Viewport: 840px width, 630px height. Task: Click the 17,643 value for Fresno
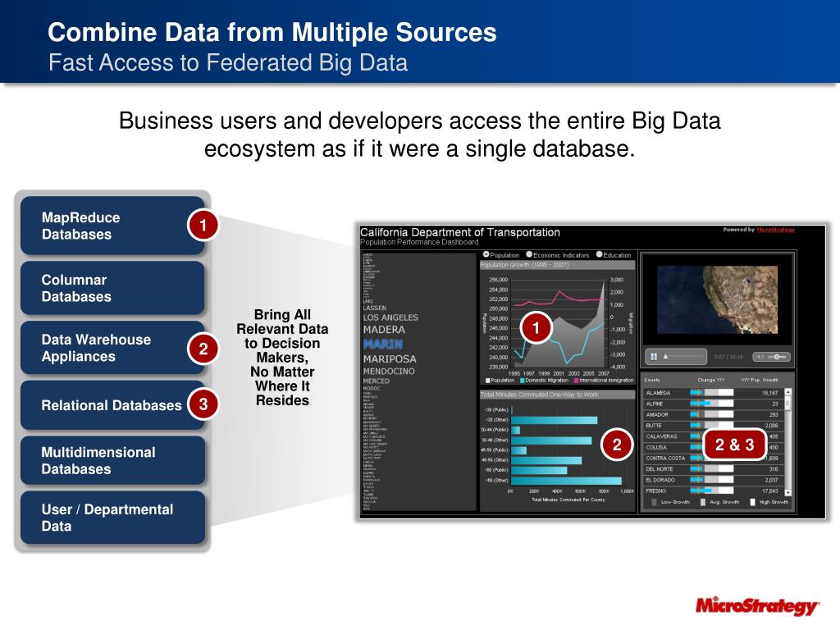[769, 491]
